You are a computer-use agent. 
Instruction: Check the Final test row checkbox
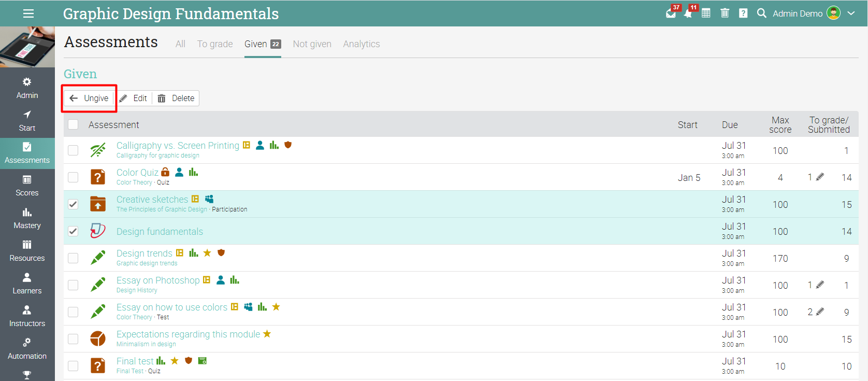pos(73,366)
